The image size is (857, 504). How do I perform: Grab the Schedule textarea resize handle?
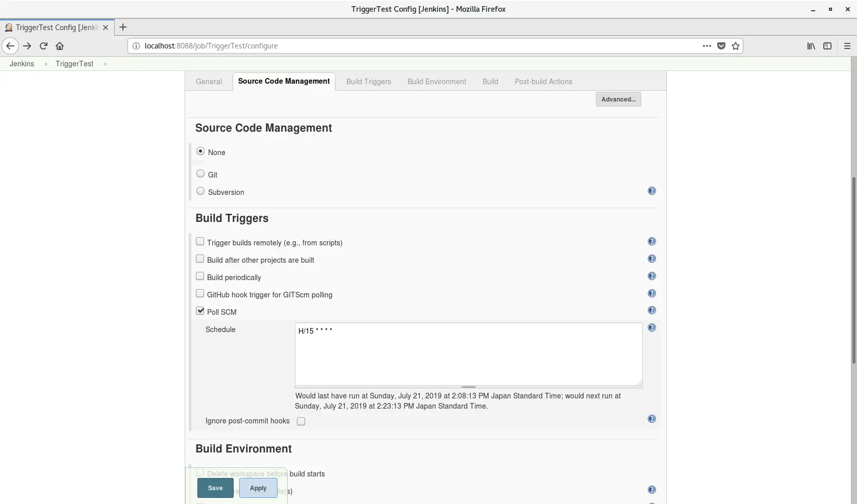tap(468, 387)
